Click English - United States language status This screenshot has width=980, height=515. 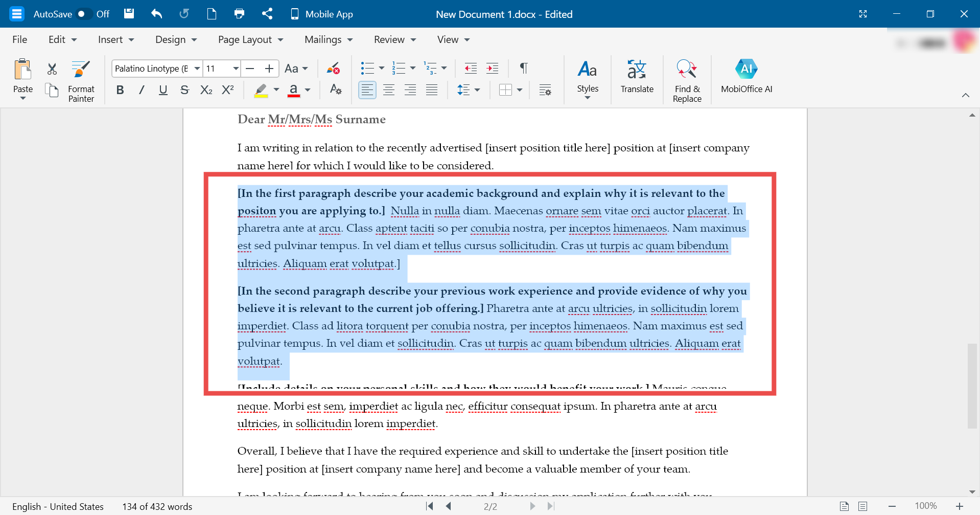click(58, 506)
